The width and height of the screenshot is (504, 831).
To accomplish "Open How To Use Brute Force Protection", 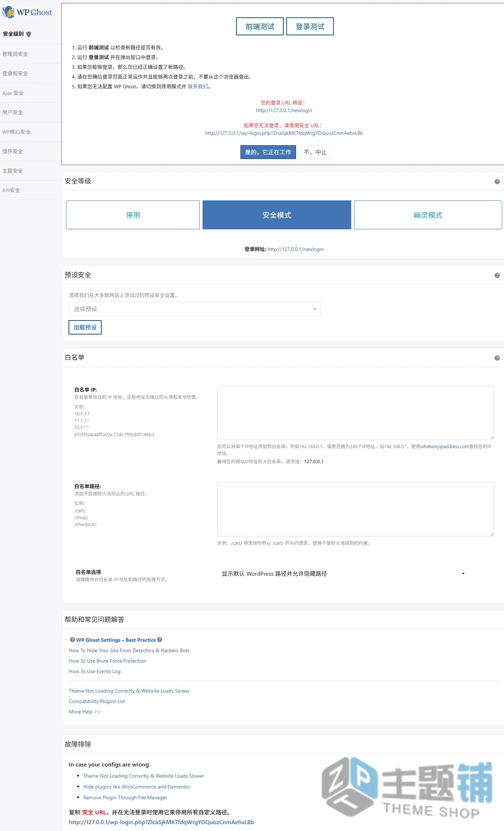I will [x=107, y=661].
